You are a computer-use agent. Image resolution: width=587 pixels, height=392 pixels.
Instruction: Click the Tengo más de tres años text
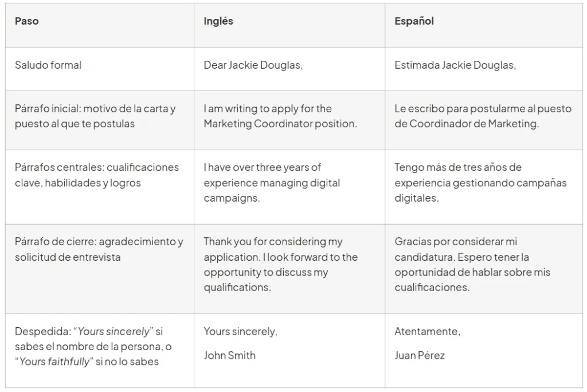pyautogui.click(x=458, y=167)
